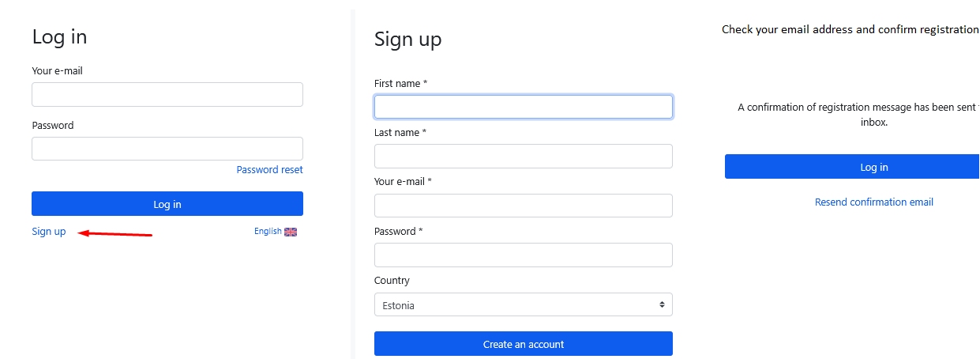Focus the Your e-mail field in Log in form
Viewport: 980px width, 359px height.
[167, 95]
